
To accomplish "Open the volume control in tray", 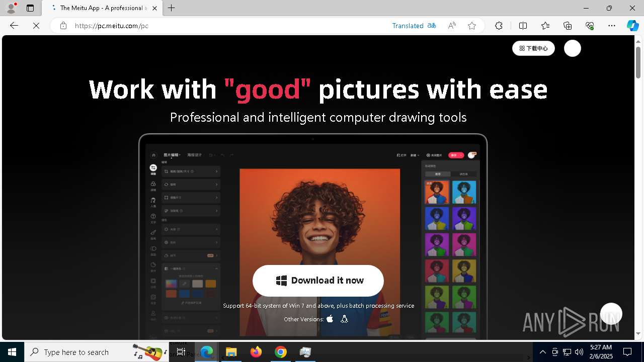I will 579,352.
